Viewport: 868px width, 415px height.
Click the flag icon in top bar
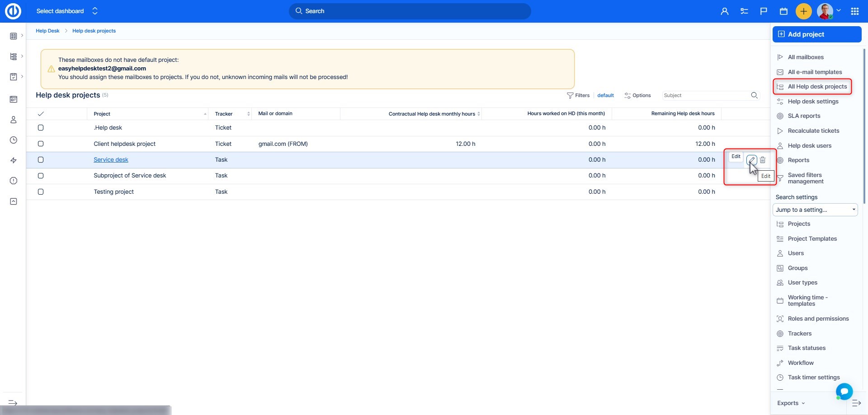tap(764, 11)
